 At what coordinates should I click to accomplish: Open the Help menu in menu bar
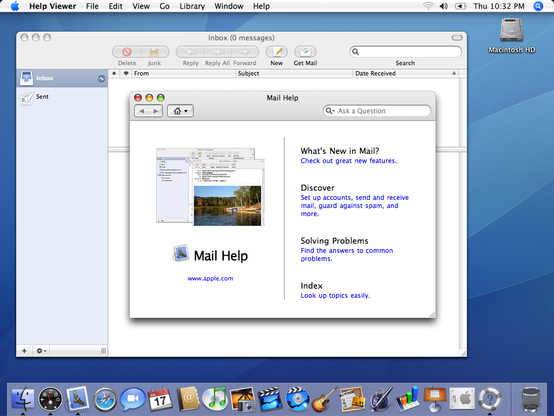[x=261, y=6]
